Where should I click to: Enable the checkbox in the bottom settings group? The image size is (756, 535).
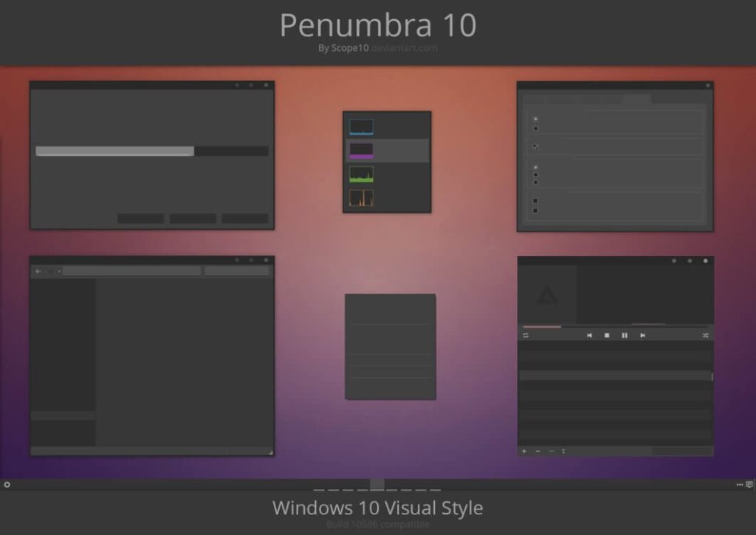point(535,200)
